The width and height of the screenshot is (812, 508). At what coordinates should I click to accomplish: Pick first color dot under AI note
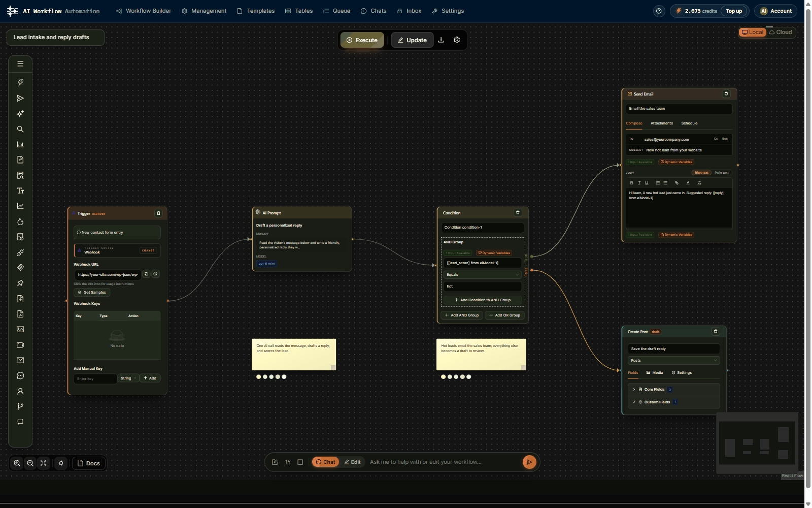point(259,376)
